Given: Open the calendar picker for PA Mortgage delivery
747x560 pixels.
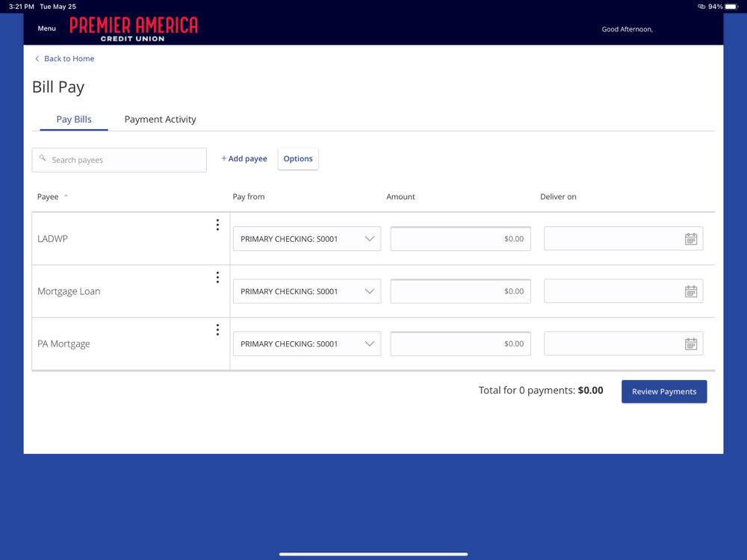Looking at the screenshot, I should (691, 343).
